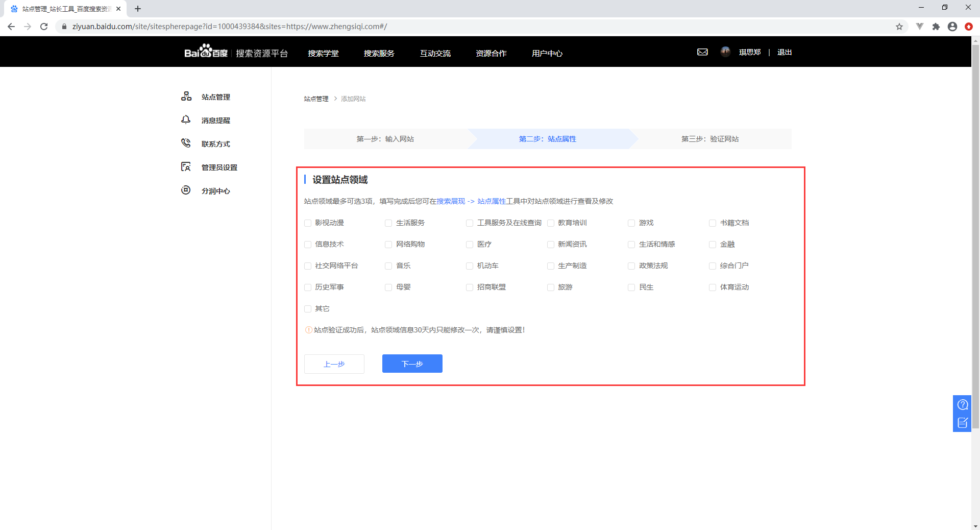Click the 消息提醒 bell icon

[x=186, y=120]
